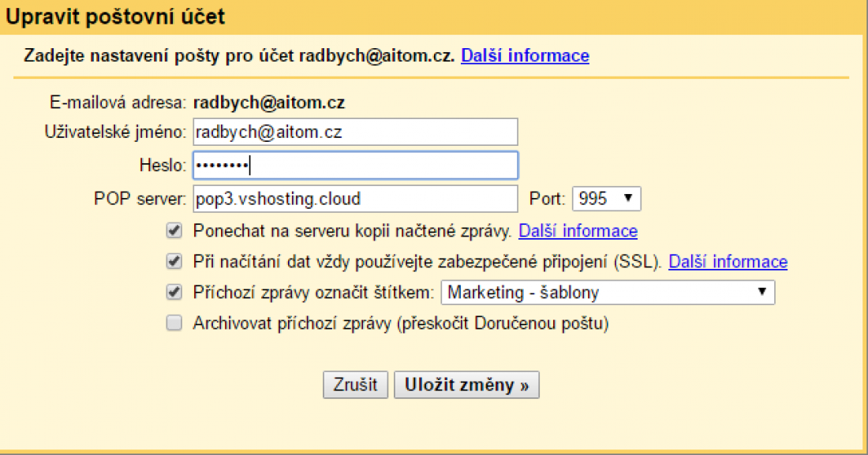Uncheck Ponechat na serveru kopii checkbox

click(174, 231)
